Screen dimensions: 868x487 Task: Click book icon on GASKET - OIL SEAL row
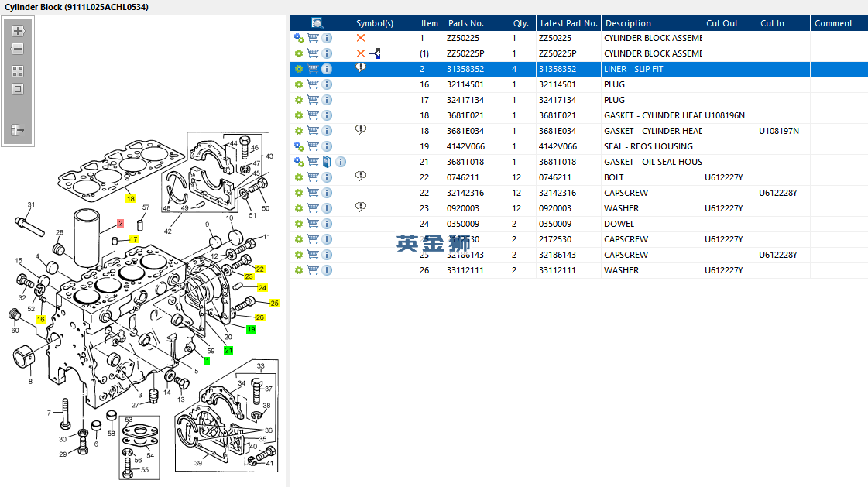[x=327, y=162]
